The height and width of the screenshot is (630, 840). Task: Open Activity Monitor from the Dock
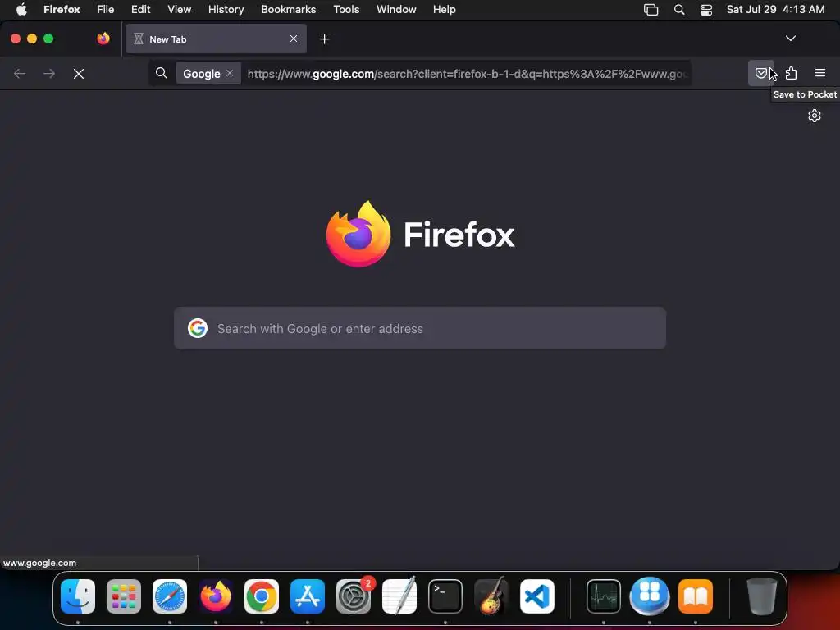pos(604,596)
